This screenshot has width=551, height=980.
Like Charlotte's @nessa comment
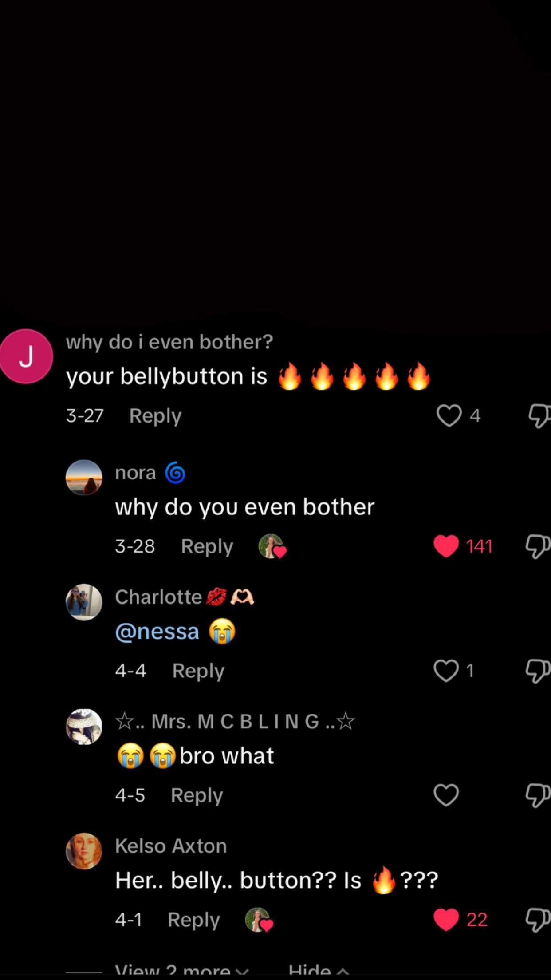pos(446,670)
